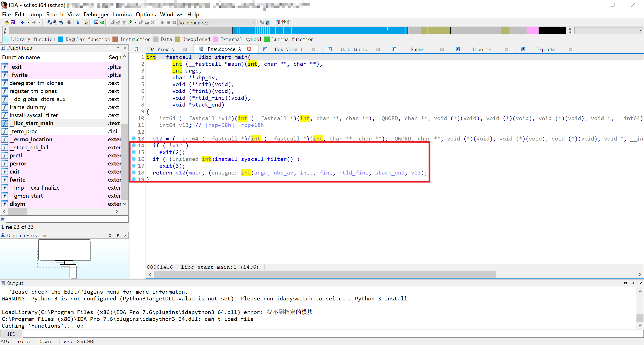Click the Save database floppy icon
This screenshot has height=345, width=644.
coord(13,22)
